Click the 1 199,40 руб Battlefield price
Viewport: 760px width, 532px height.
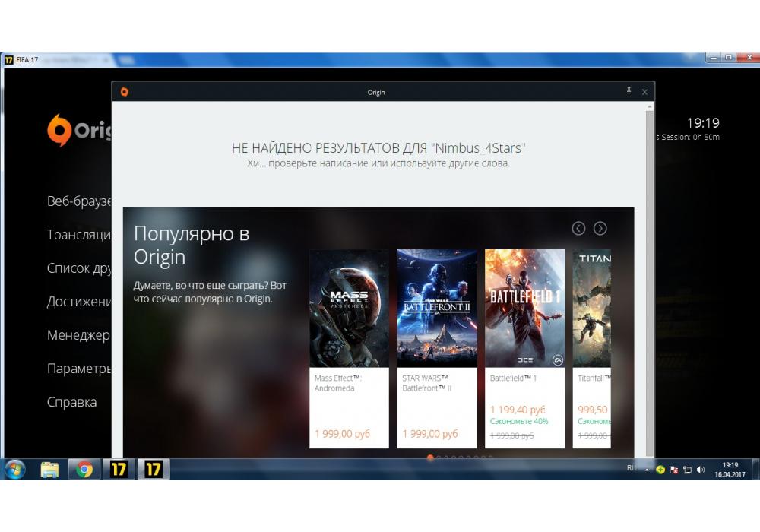tap(518, 410)
